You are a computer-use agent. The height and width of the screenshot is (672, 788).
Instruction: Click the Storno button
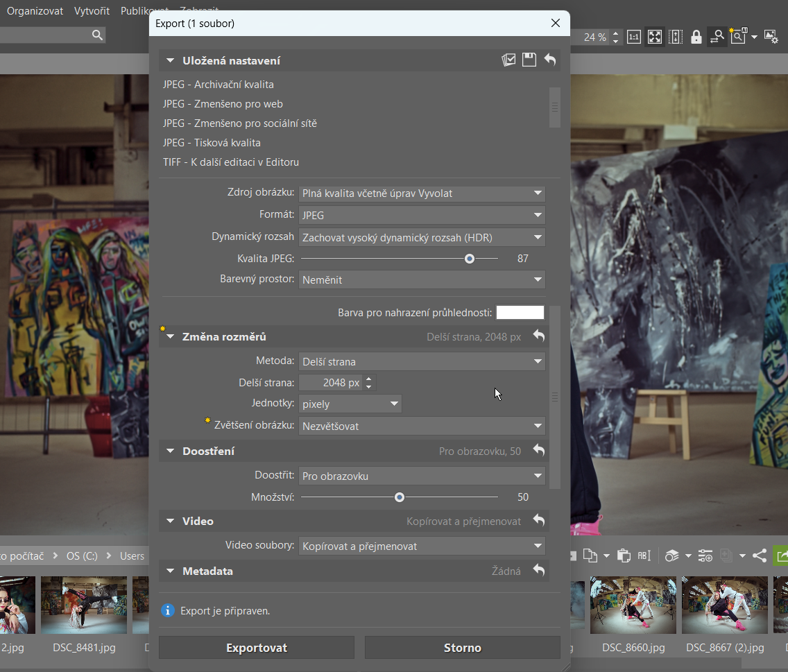462,648
